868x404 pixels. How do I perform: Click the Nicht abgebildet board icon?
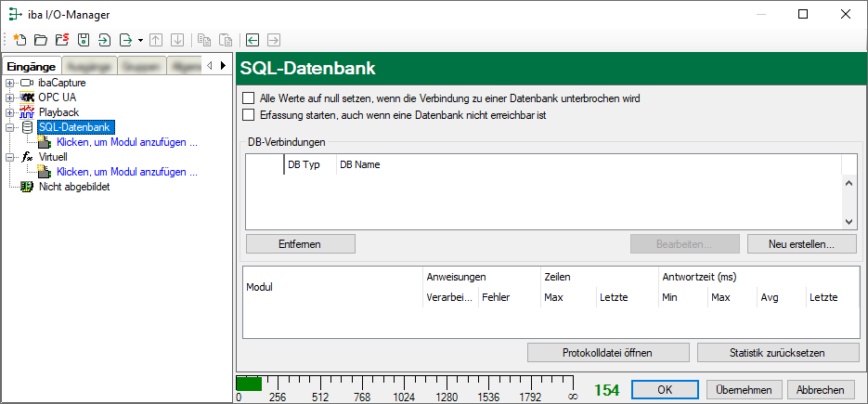point(27,187)
